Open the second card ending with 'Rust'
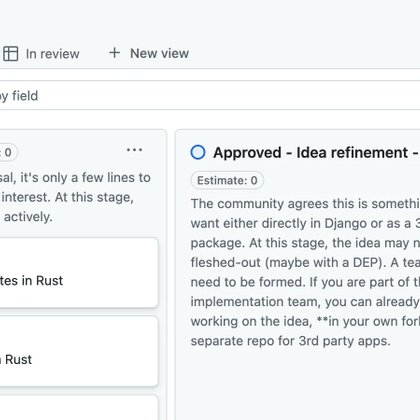Viewport: 420px width, 420px height. pyautogui.click(x=79, y=351)
